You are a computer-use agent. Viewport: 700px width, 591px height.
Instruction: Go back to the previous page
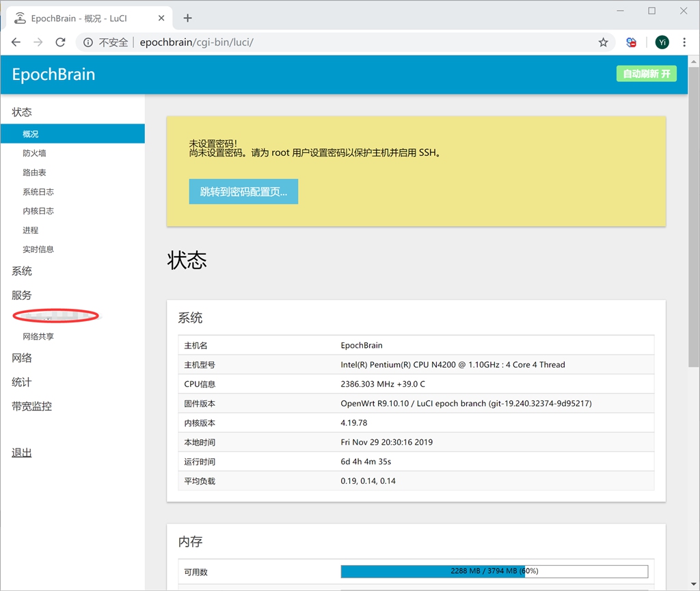pyautogui.click(x=16, y=42)
